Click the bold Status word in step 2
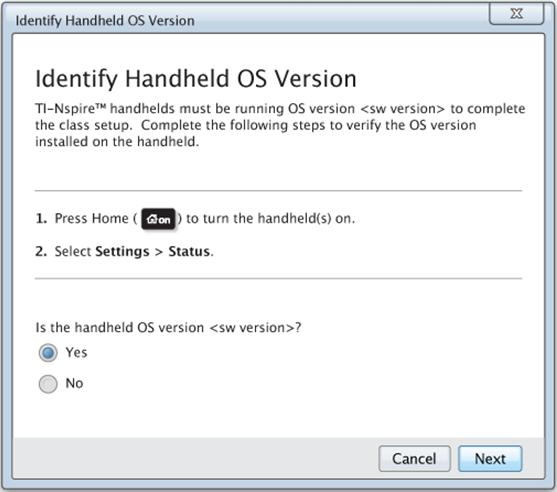The width and height of the screenshot is (557, 492). (189, 252)
